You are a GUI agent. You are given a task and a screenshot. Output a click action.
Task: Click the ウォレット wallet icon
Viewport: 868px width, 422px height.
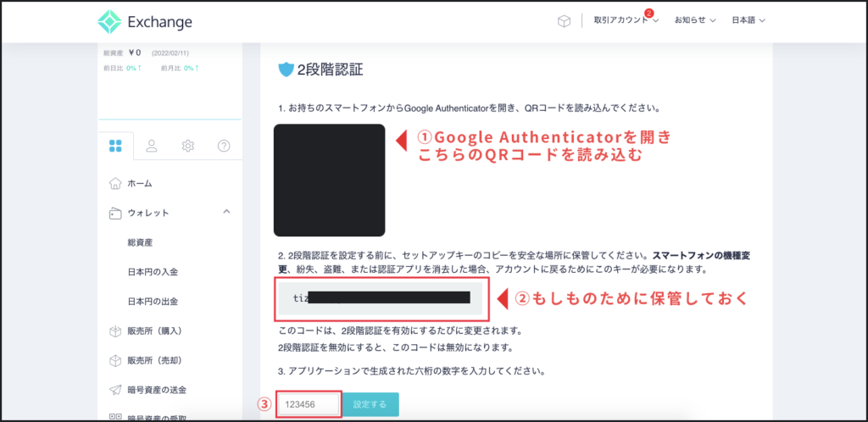(x=115, y=213)
